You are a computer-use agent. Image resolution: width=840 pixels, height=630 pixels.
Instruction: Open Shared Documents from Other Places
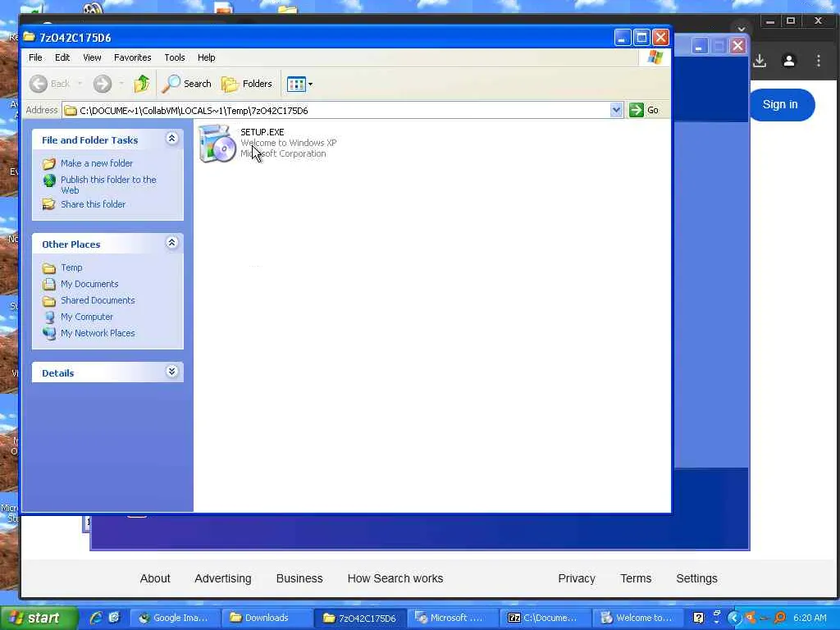(x=98, y=300)
